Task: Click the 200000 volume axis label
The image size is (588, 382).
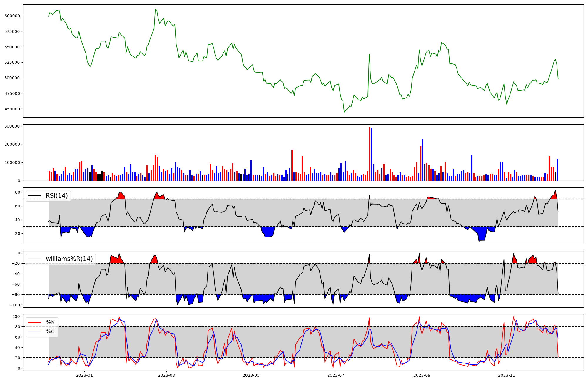Action: tap(12, 144)
